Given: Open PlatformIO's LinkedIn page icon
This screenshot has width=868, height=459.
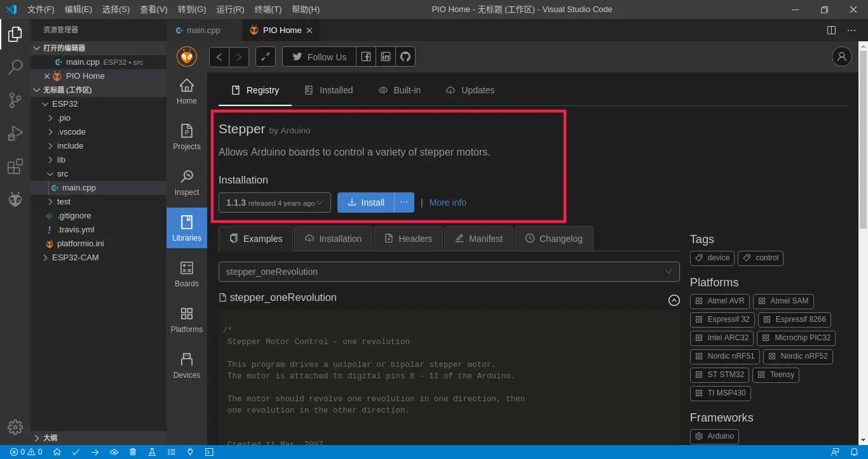Looking at the screenshot, I should point(386,57).
